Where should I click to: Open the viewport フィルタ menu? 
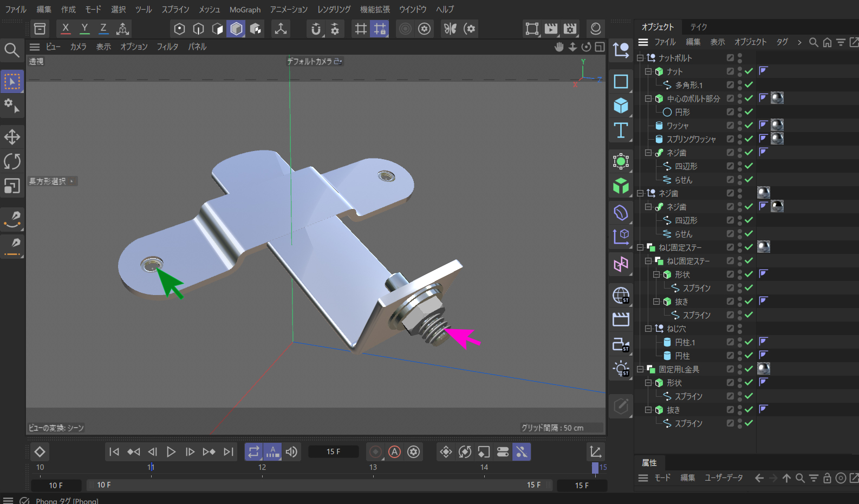167,47
